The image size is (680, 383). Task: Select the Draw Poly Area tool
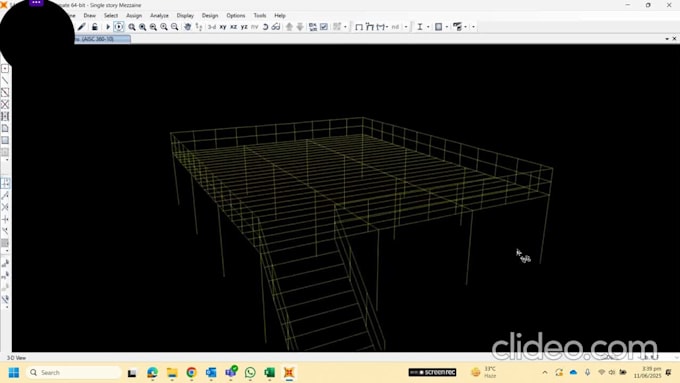click(x=5, y=128)
